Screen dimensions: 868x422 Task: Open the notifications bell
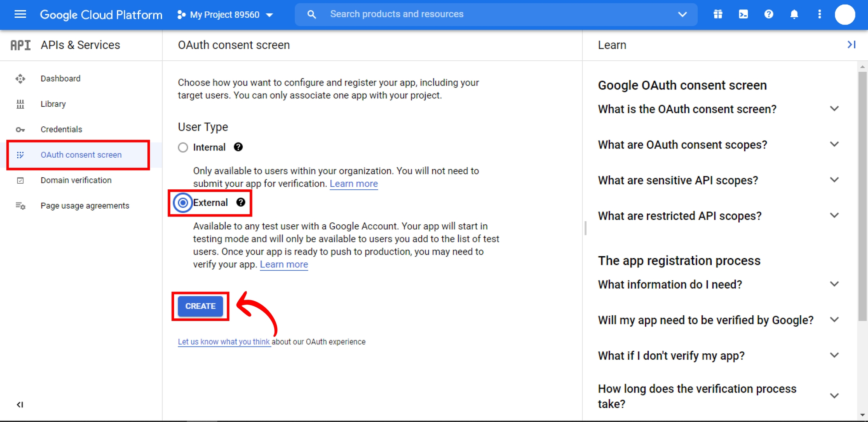coord(794,14)
